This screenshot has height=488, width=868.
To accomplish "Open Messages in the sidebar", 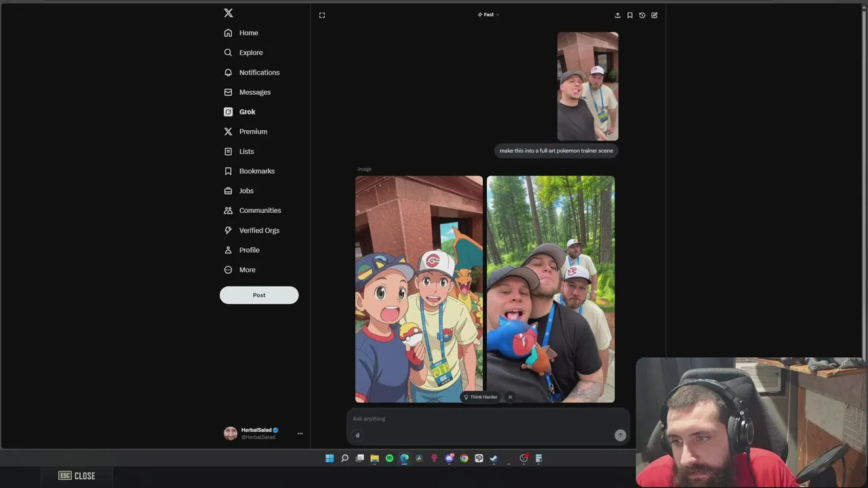I will tap(248, 92).
